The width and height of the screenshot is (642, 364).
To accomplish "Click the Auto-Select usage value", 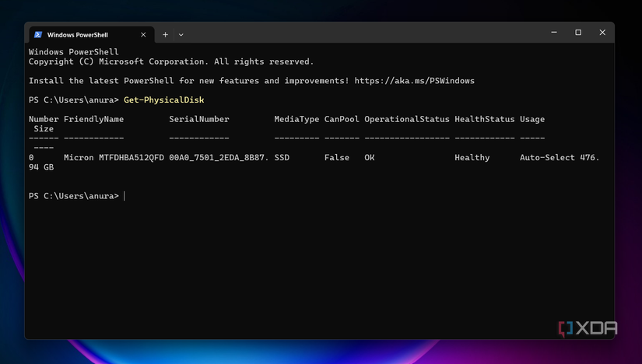I will 547,158.
